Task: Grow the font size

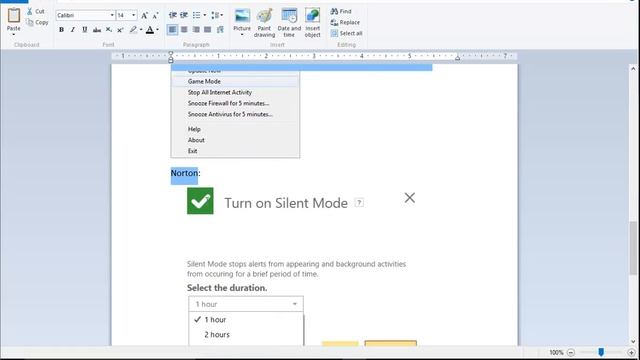Action: point(144,16)
